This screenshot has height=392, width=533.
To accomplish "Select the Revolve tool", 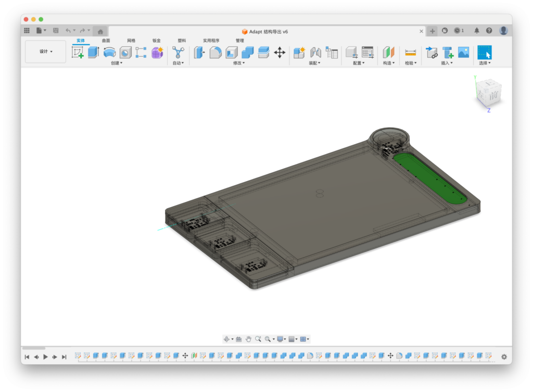I will [x=109, y=52].
